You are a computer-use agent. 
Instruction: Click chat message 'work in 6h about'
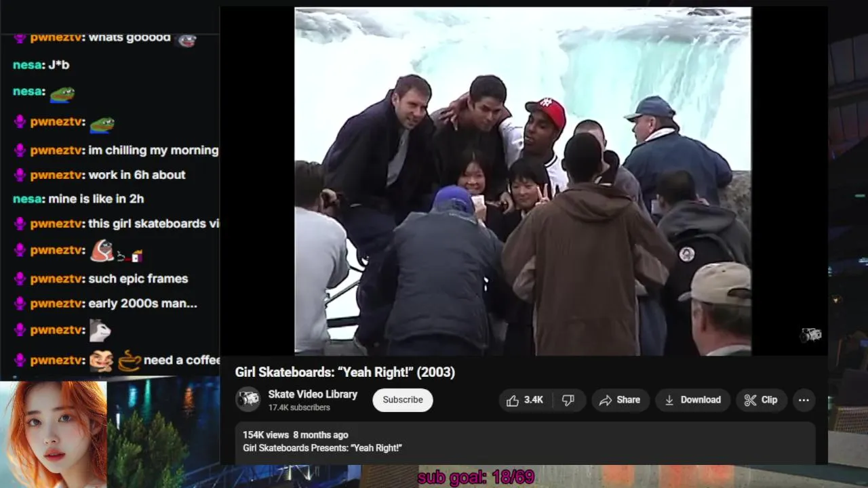pyautogui.click(x=137, y=175)
